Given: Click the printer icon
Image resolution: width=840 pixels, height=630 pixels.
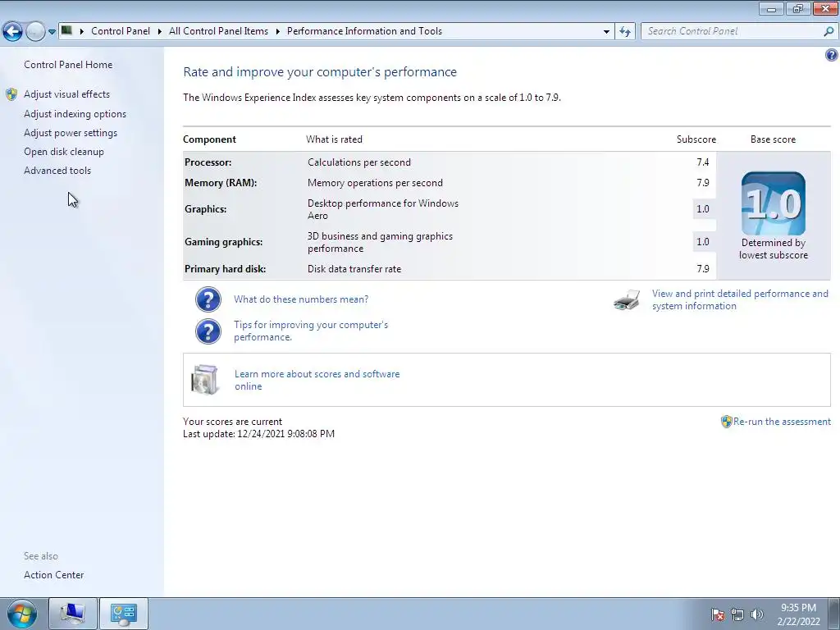Looking at the screenshot, I should [627, 300].
